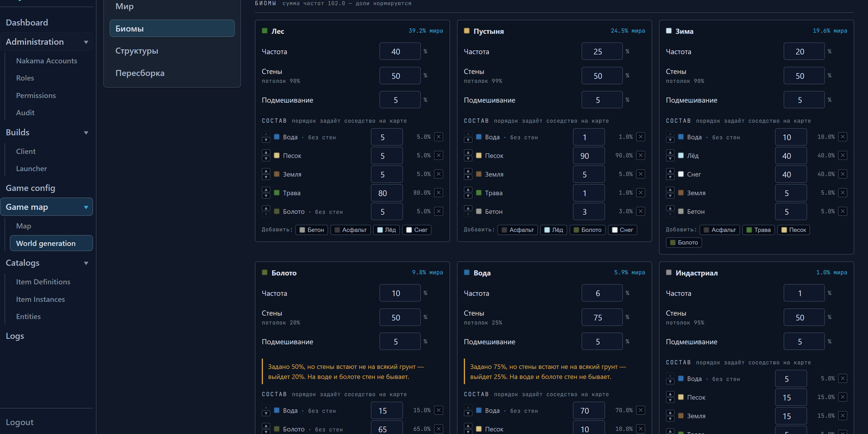The height and width of the screenshot is (434, 868).
Task: Open the Logs page
Action: pyautogui.click(x=15, y=336)
